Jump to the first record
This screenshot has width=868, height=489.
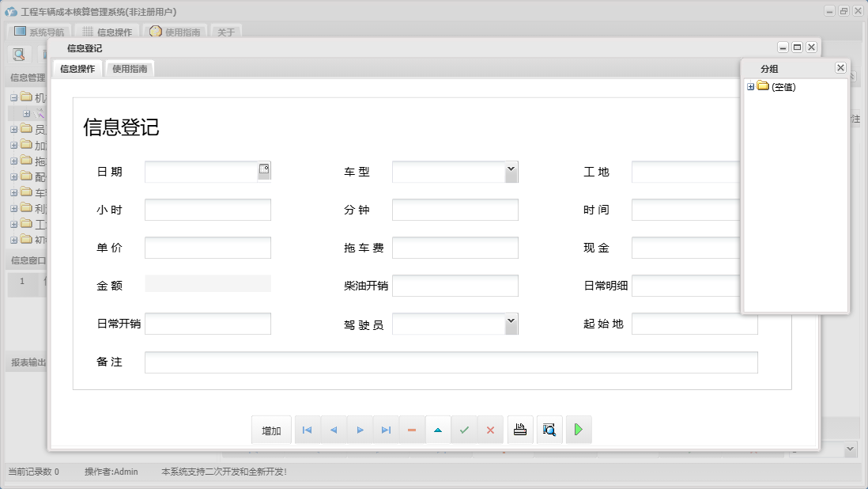[x=307, y=429]
